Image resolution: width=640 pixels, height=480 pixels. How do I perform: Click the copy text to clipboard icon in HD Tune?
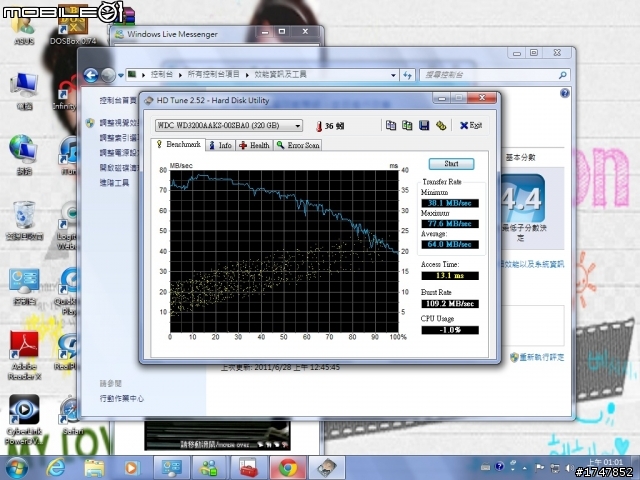pyautogui.click(x=391, y=125)
